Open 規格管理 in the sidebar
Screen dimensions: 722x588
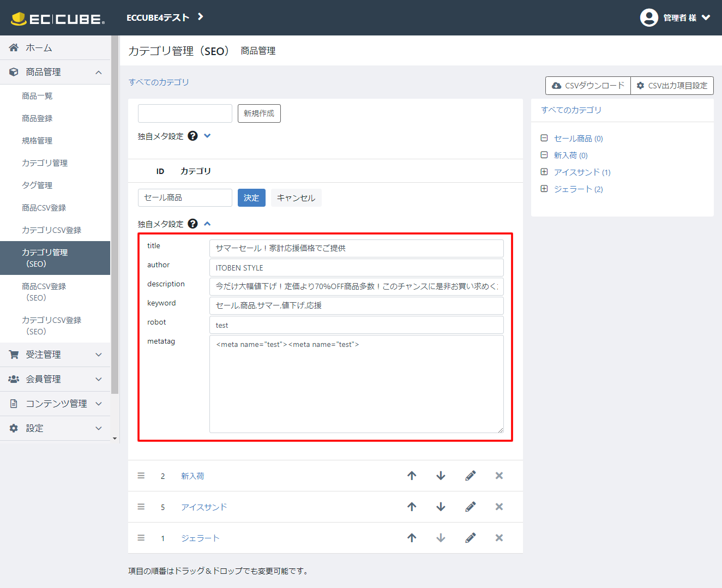(x=37, y=141)
